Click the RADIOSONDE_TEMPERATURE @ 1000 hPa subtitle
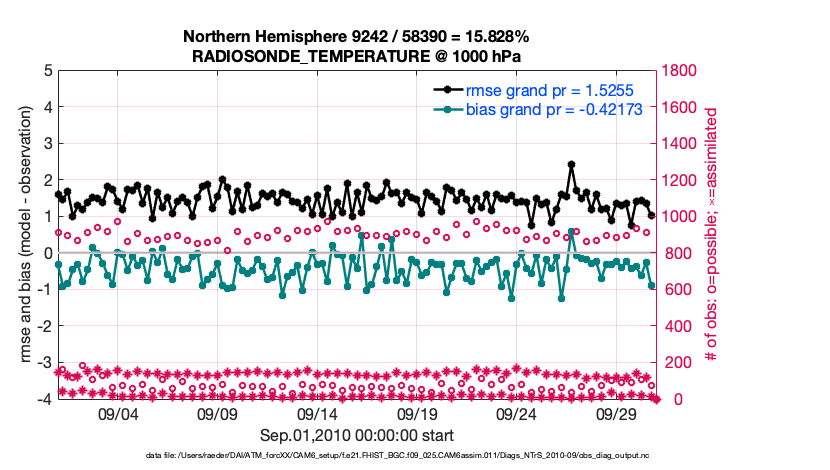This screenshot has width=830, height=470. [x=356, y=56]
